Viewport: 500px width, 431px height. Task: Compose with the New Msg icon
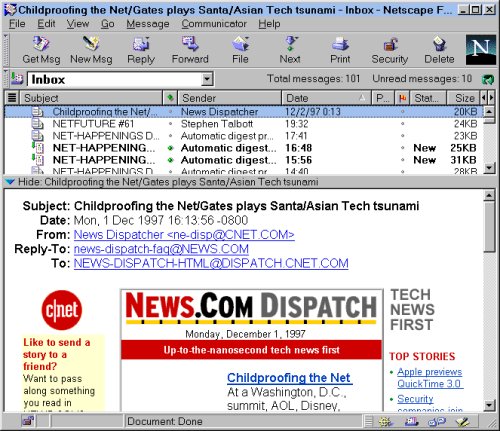point(91,50)
